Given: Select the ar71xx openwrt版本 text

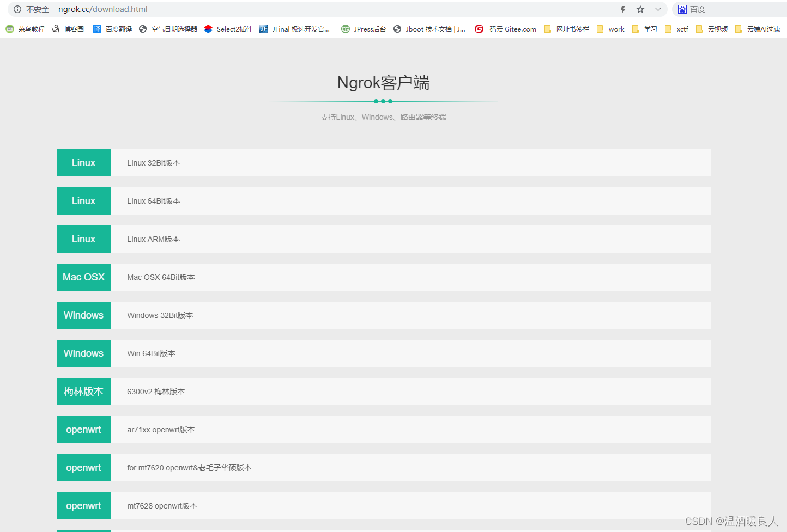Looking at the screenshot, I should coord(161,430).
